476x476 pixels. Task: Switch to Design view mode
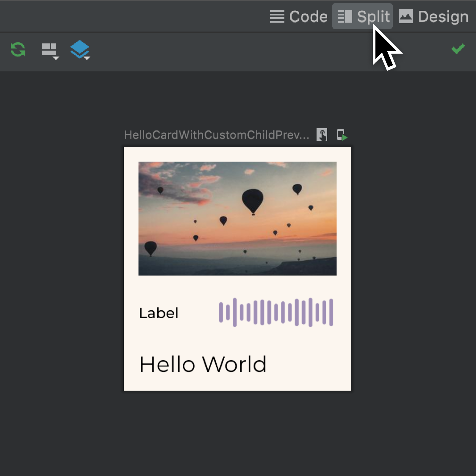433,16
